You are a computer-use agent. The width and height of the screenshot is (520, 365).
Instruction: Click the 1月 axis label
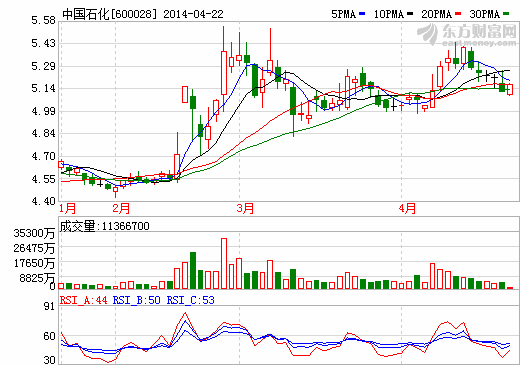click(68, 208)
